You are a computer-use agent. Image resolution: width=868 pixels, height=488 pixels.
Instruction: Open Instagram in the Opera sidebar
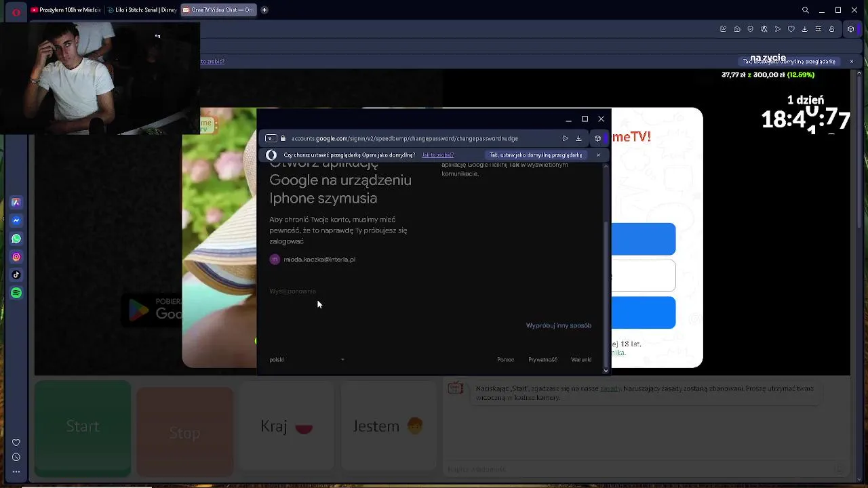tap(16, 257)
